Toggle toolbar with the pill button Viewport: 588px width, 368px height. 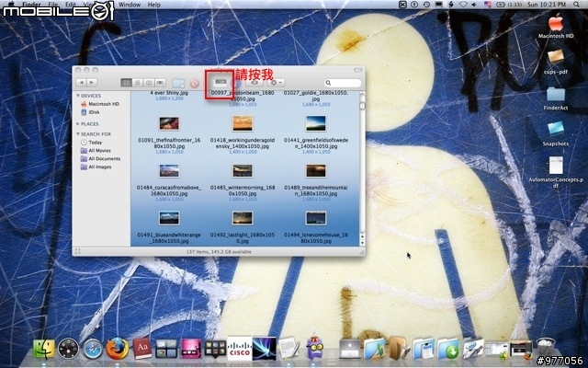[x=358, y=70]
